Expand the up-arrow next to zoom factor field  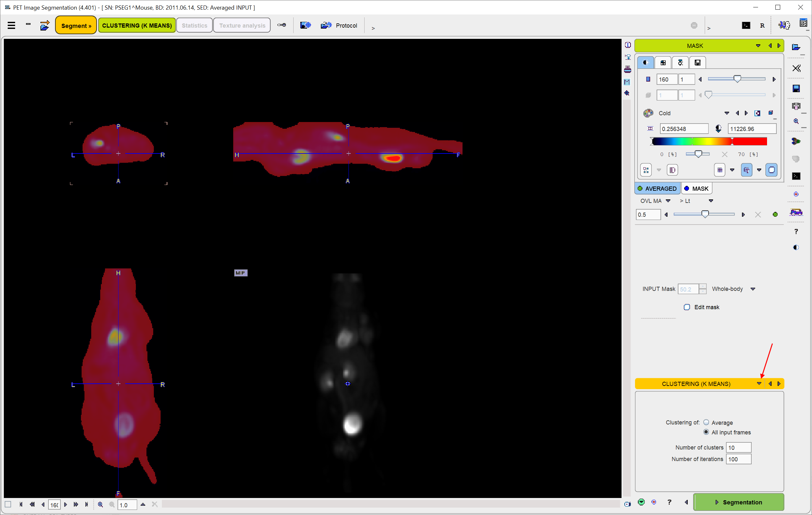tap(143, 504)
